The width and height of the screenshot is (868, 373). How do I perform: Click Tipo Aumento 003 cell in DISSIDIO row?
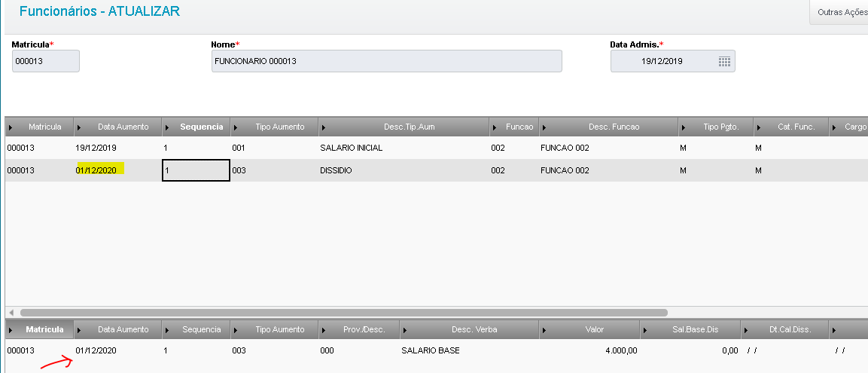coord(275,170)
